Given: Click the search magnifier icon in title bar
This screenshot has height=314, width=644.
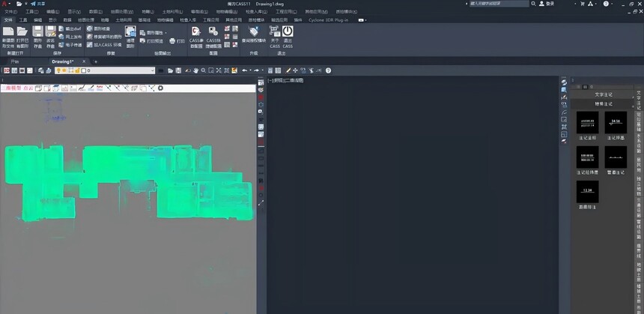Looking at the screenshot, I should click(x=533, y=3).
